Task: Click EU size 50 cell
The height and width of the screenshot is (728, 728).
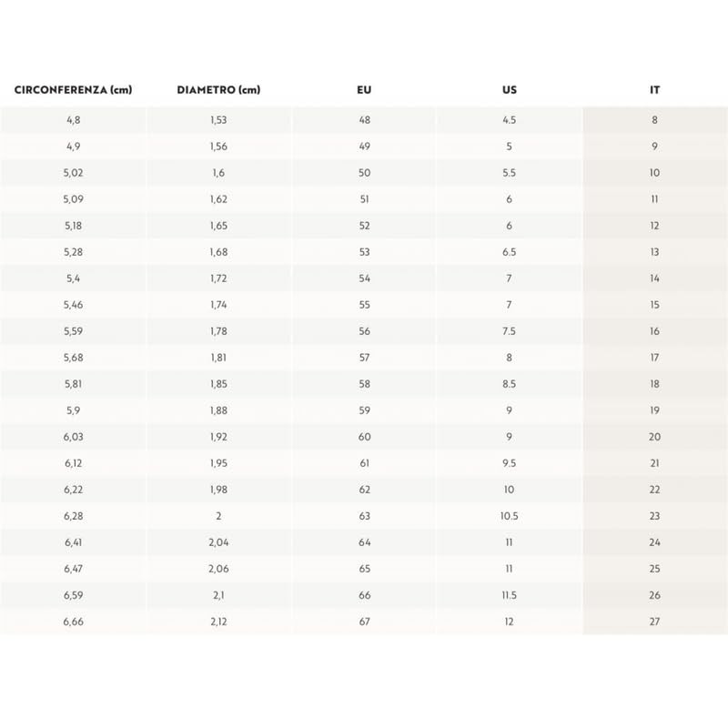Action: (x=364, y=173)
